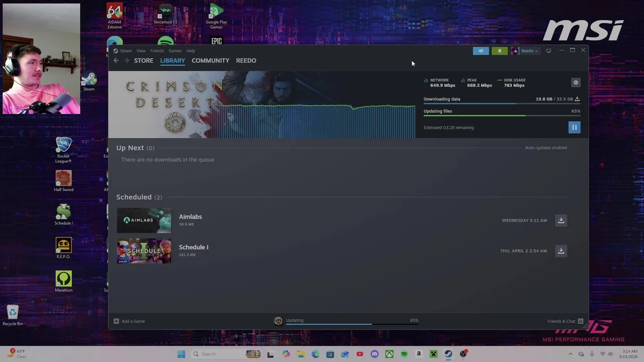Open AIDA64 Extreme desktop icon

115,17
